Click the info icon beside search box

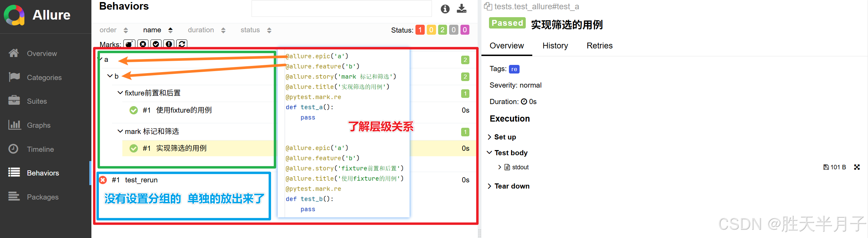tap(445, 9)
